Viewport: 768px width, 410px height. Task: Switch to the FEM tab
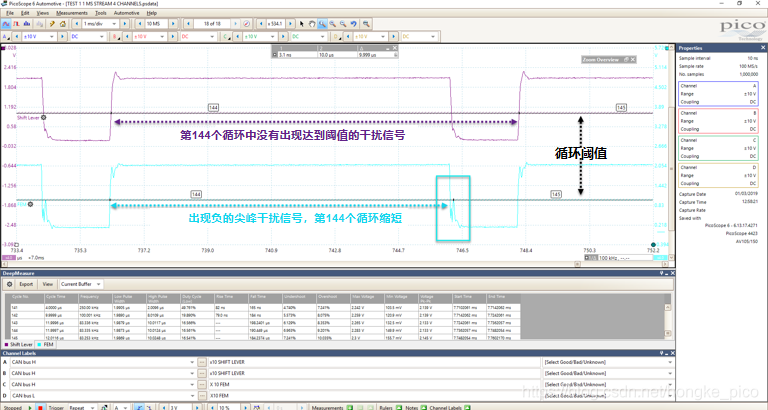pyautogui.click(x=46, y=344)
